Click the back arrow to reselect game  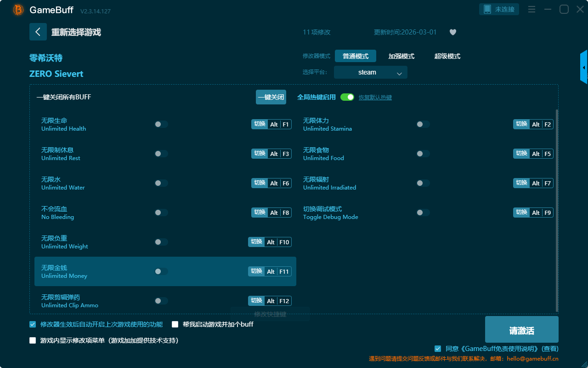click(38, 32)
